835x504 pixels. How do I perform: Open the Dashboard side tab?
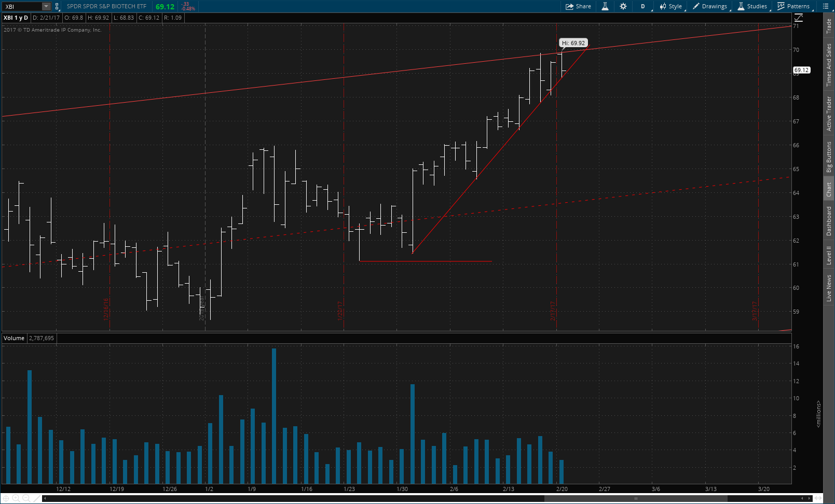click(x=829, y=221)
